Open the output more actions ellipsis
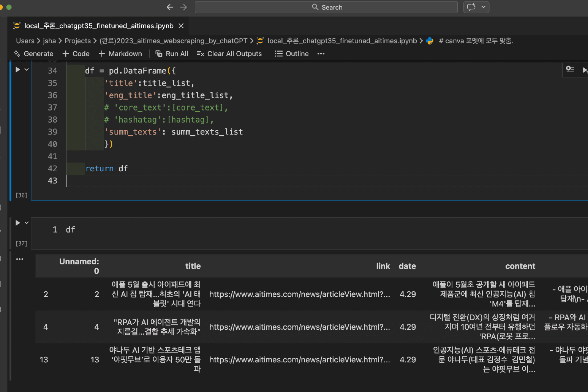The width and height of the screenshot is (588, 392). coord(20,259)
